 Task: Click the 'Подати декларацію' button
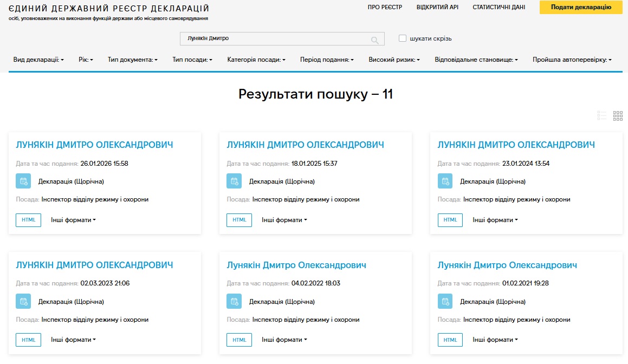[581, 7]
